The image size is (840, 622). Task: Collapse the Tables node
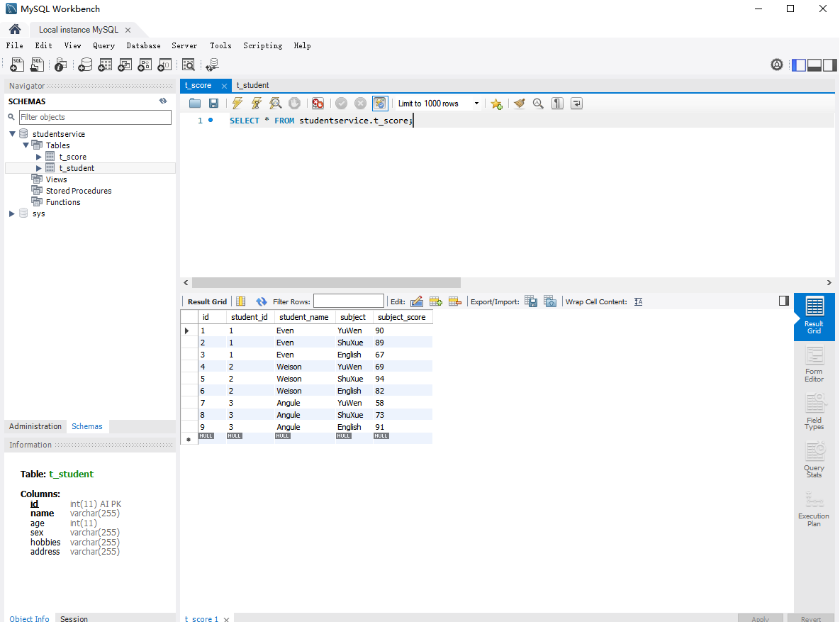26,145
